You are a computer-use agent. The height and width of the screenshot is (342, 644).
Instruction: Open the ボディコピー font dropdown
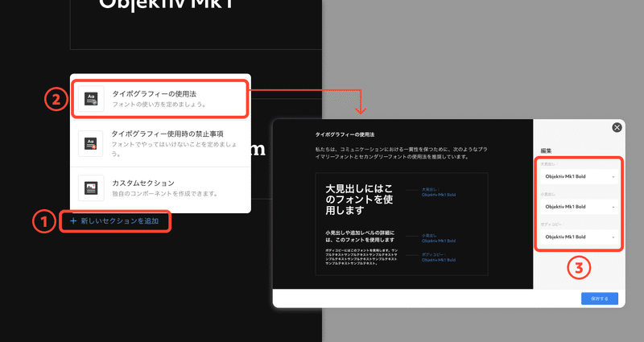579,237
